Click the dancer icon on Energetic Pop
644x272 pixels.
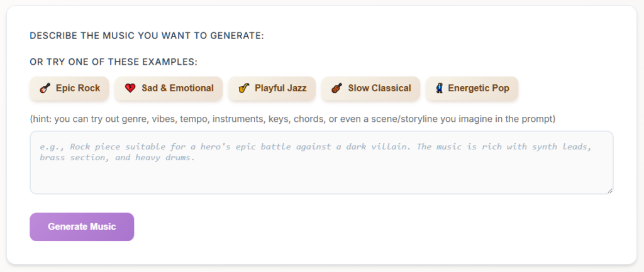(440, 89)
